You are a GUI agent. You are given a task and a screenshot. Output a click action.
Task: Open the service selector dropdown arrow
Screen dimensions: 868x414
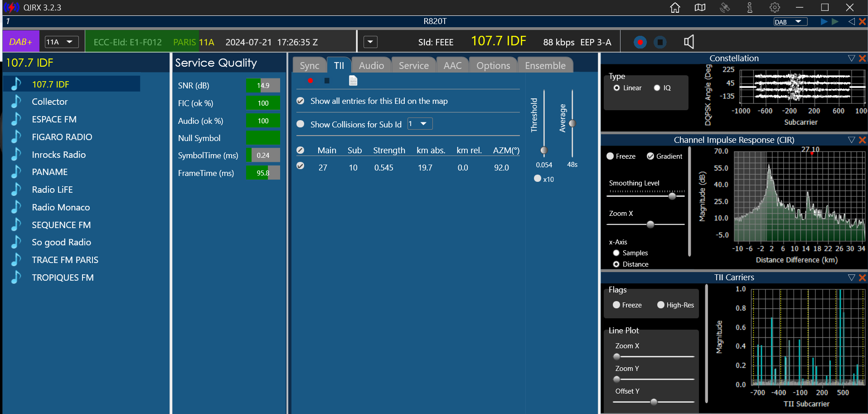(x=370, y=42)
